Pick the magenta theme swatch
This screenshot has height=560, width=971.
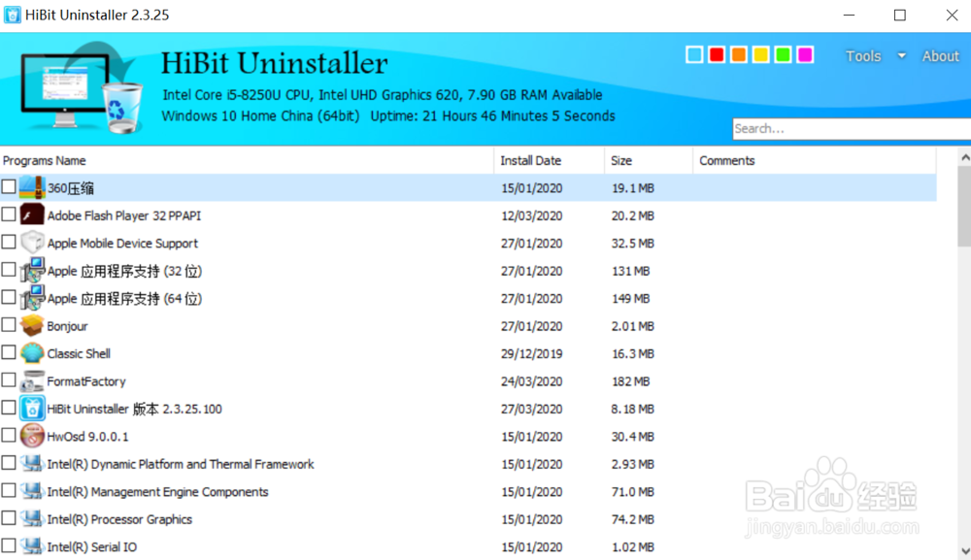point(805,54)
